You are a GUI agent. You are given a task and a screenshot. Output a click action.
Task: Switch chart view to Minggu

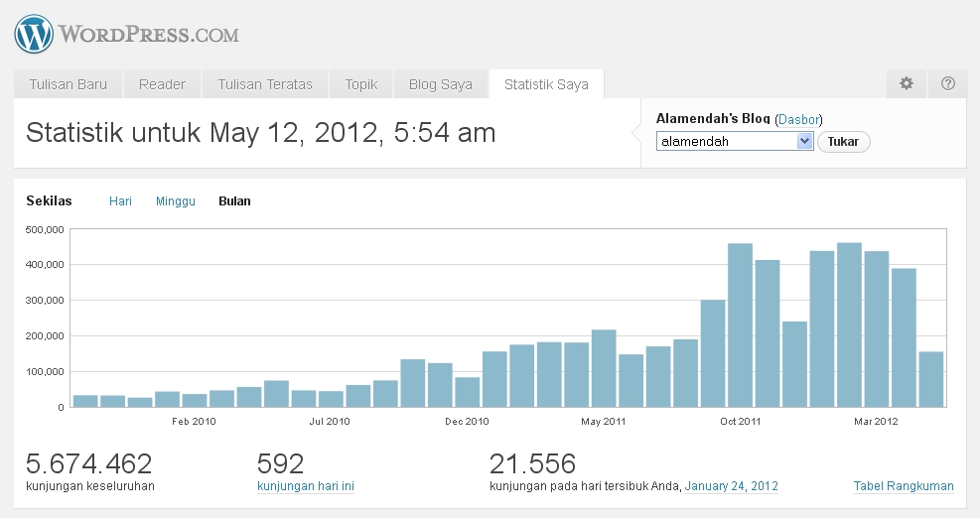tap(175, 201)
